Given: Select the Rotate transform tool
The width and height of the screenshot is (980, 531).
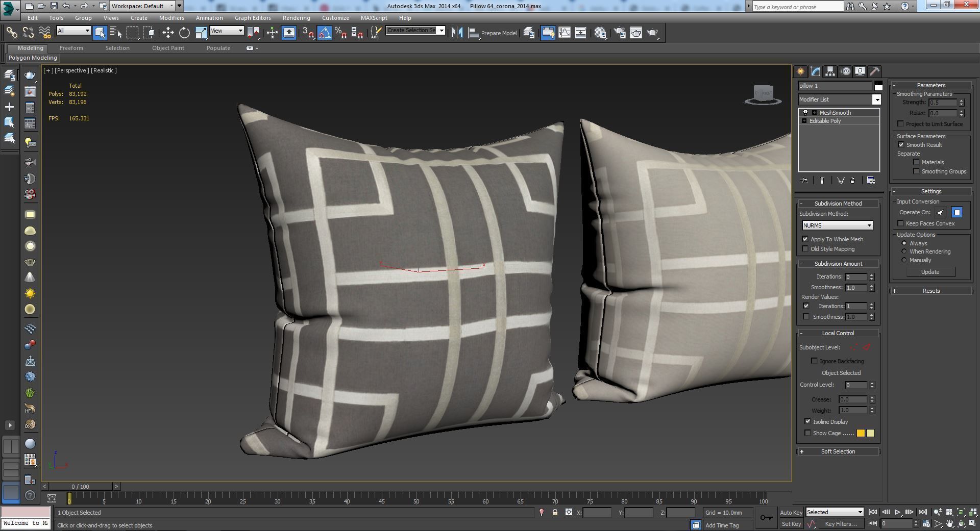Looking at the screenshot, I should point(184,33).
